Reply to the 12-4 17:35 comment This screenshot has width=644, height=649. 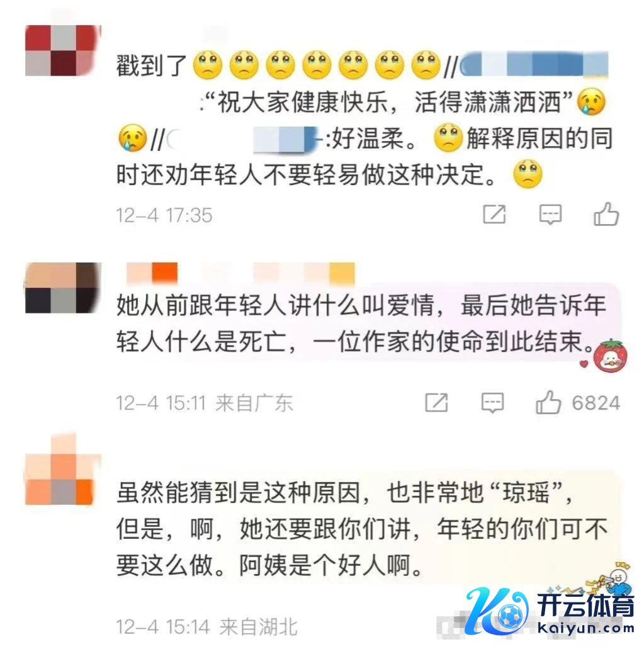pos(550,215)
